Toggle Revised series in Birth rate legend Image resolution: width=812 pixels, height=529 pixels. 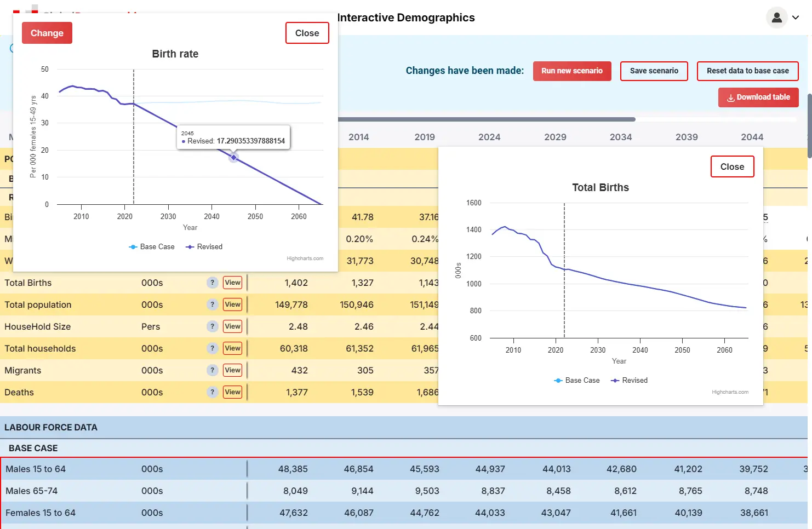(204, 247)
